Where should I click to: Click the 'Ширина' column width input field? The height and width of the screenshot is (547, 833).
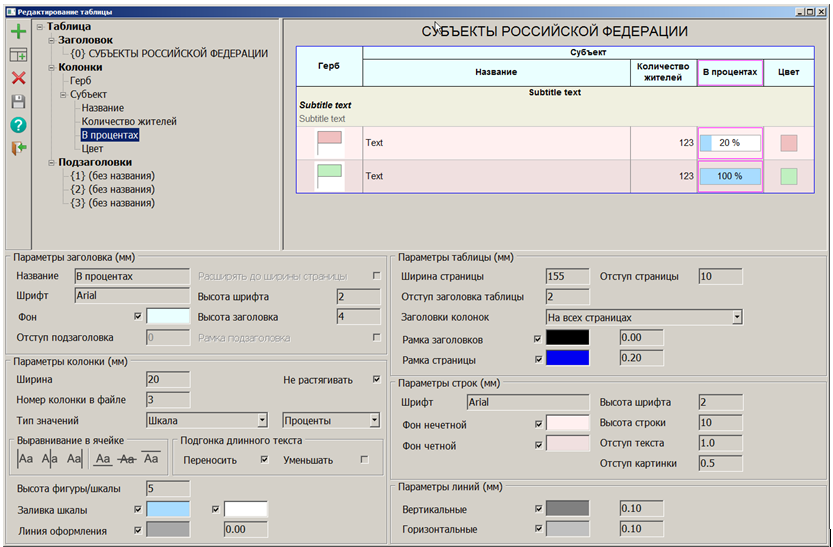[167, 379]
